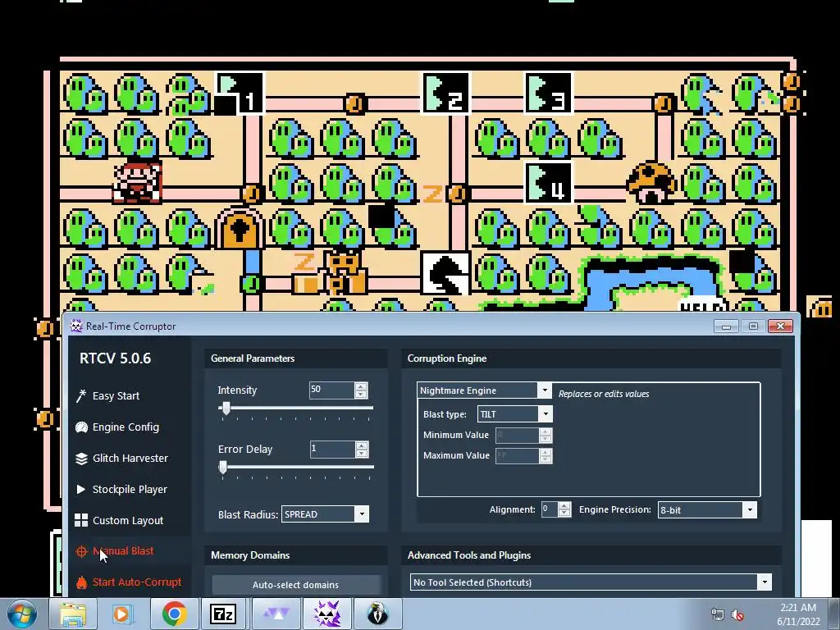The image size is (840, 630).
Task: Close the Real-Time Corruptor window
Action: [x=781, y=326]
